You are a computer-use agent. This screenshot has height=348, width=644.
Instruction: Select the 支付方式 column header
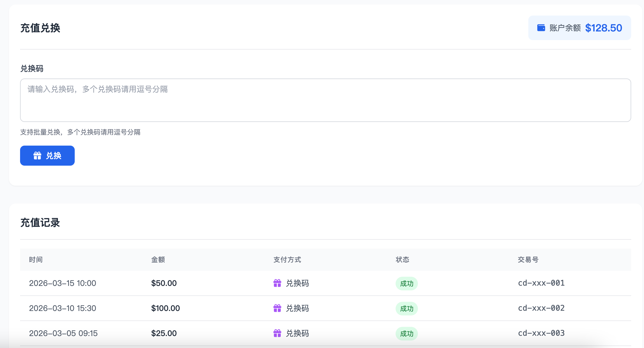tap(287, 260)
